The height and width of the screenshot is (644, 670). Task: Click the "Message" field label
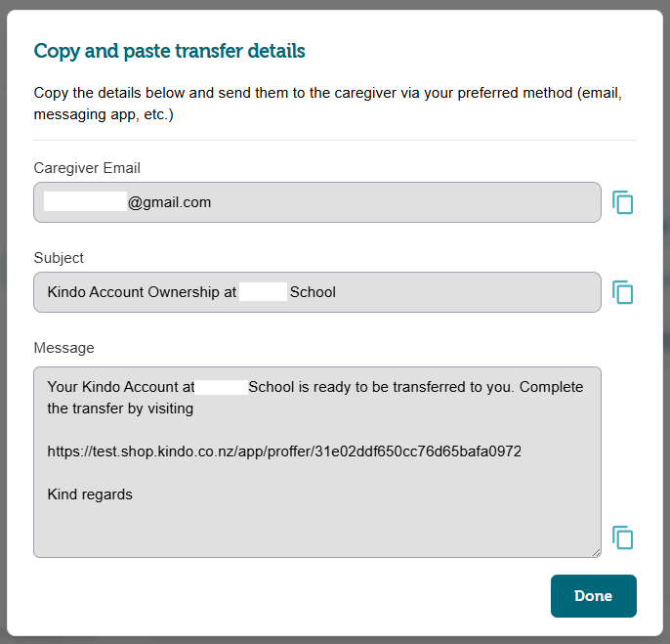63,348
